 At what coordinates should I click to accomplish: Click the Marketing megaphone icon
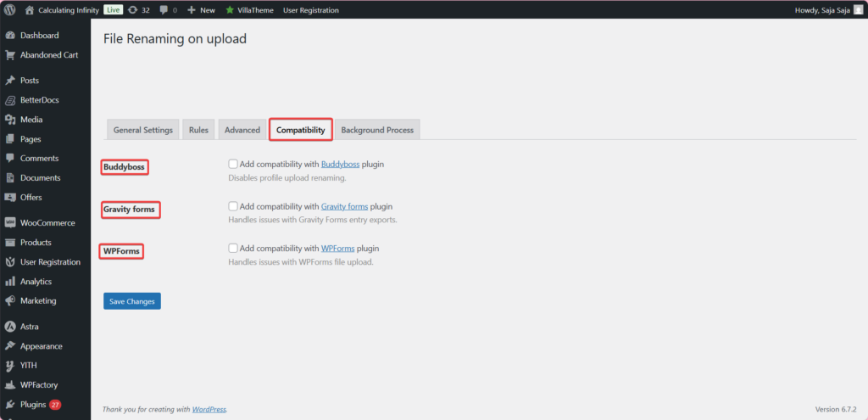[x=10, y=301]
